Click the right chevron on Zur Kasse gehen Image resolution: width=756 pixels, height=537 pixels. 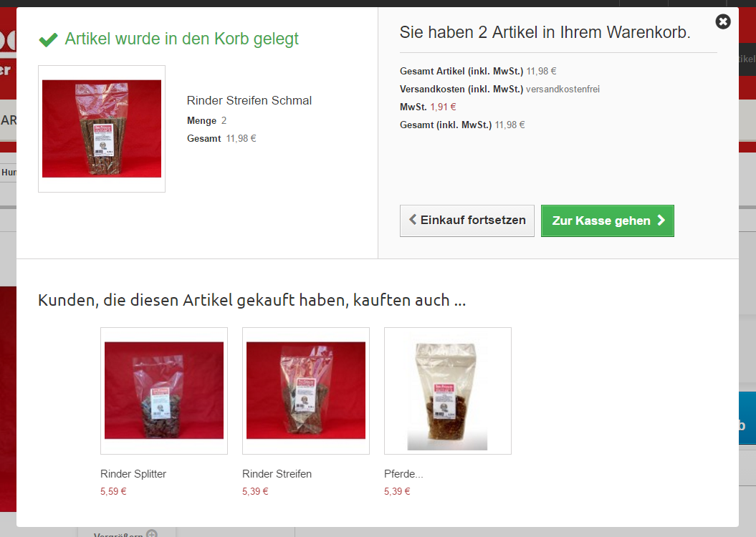(x=661, y=220)
